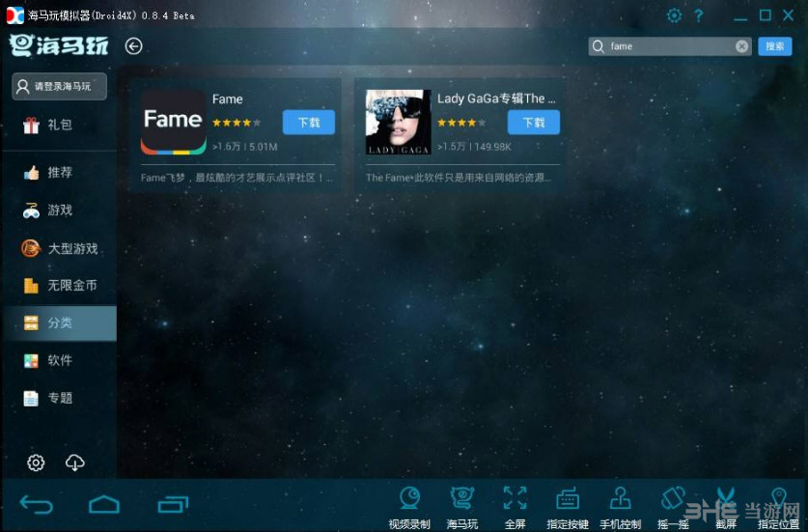This screenshot has height=532, width=808.
Task: Go to the 推荐 recommendations section
Action: point(59,172)
